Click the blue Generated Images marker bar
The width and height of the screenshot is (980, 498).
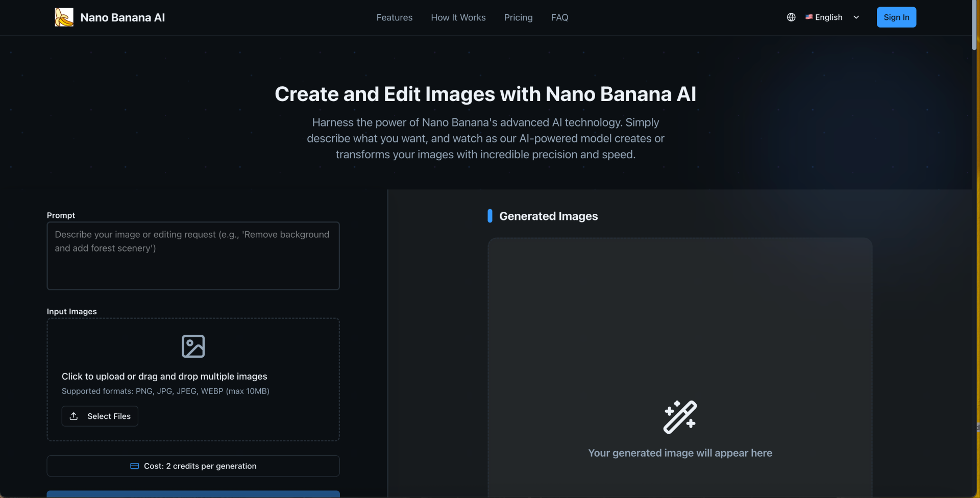pos(490,216)
